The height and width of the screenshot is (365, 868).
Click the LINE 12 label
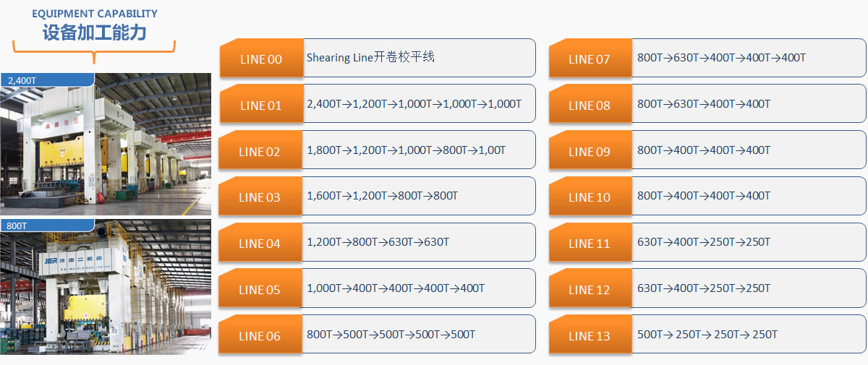[x=590, y=290]
